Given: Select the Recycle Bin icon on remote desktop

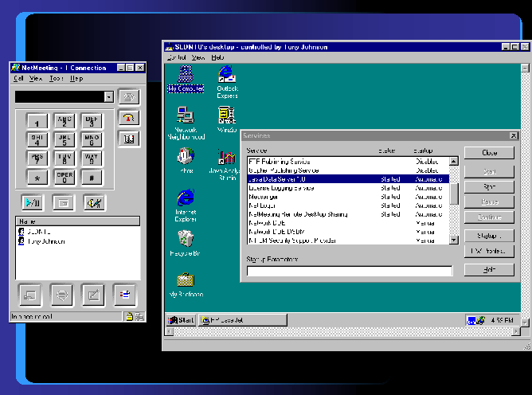Looking at the screenshot, I should point(186,239).
